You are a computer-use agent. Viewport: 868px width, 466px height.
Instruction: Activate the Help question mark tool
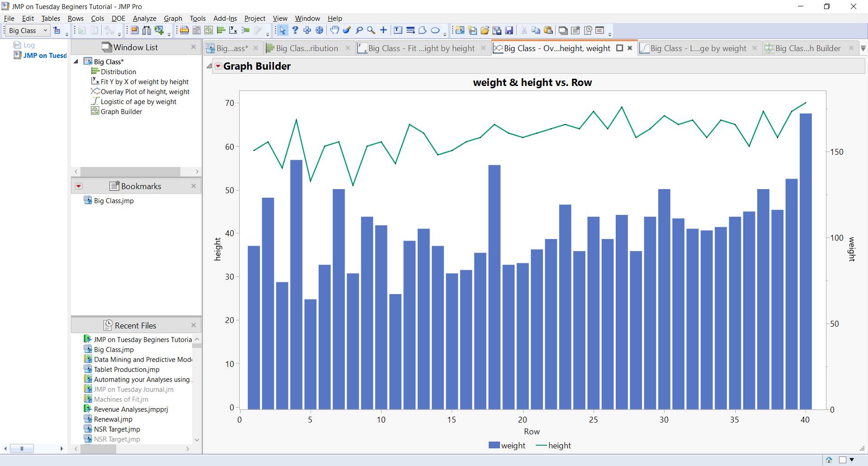(x=295, y=30)
